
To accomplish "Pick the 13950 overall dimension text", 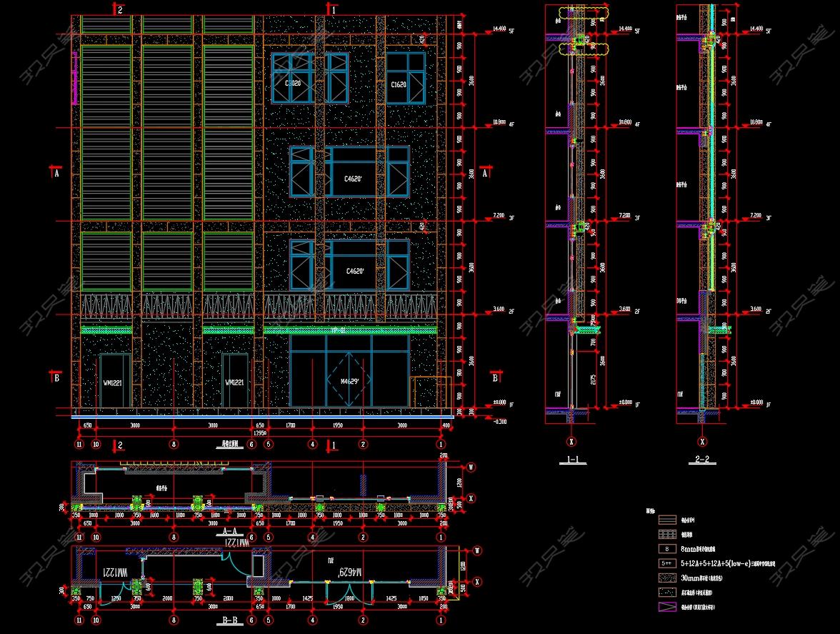I will click(x=260, y=432).
